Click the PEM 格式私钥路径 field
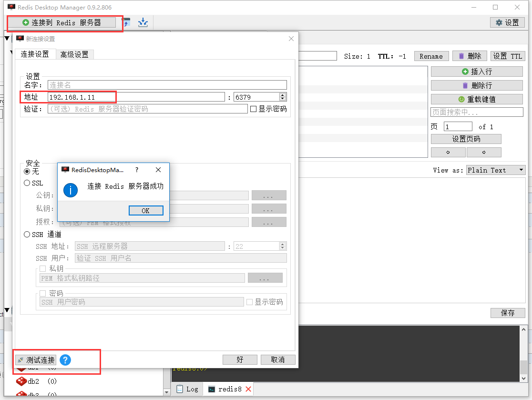The width and height of the screenshot is (532, 400). click(142, 278)
